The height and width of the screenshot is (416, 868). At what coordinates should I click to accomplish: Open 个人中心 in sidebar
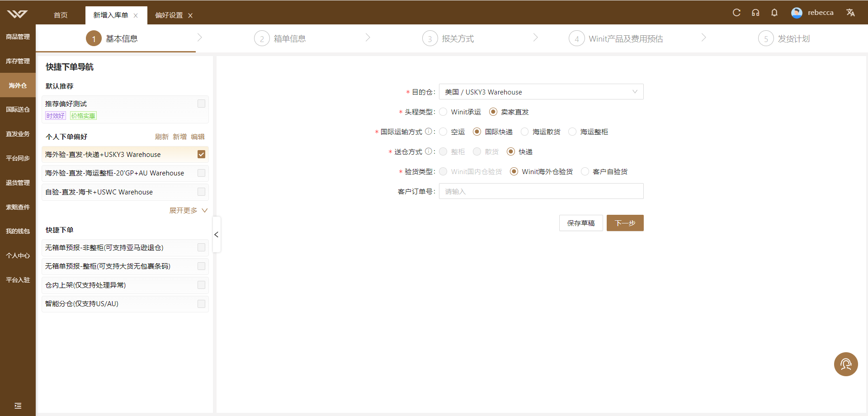(18, 255)
